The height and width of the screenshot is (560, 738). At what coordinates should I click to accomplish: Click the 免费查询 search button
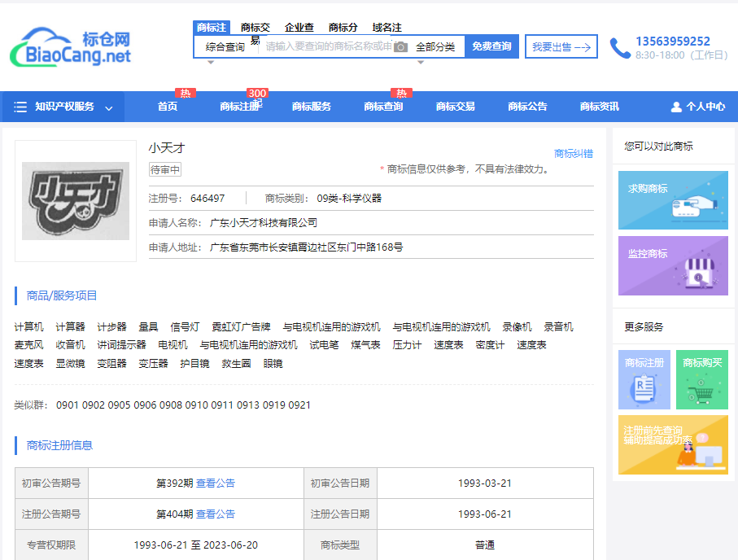point(491,46)
